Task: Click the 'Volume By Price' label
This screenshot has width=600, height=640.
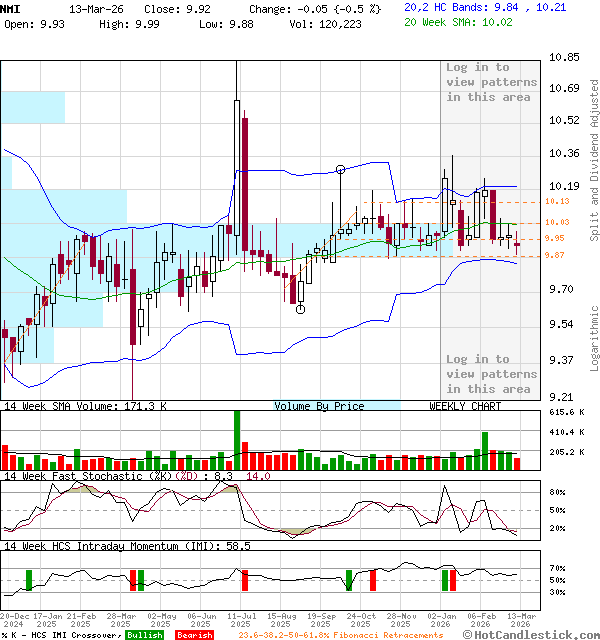Action: click(x=319, y=406)
